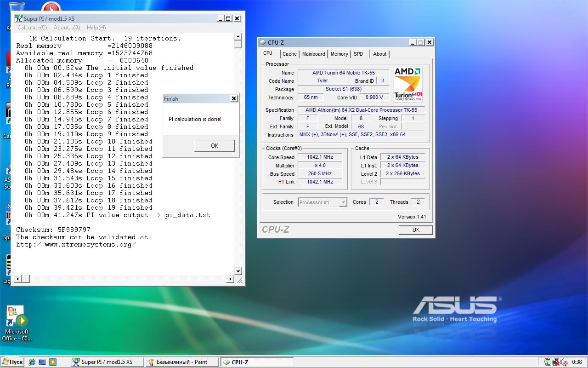Screen dimensions: 588x368
Task: Click the Core Speed value 1042.1 MHz
Action: click(x=320, y=157)
